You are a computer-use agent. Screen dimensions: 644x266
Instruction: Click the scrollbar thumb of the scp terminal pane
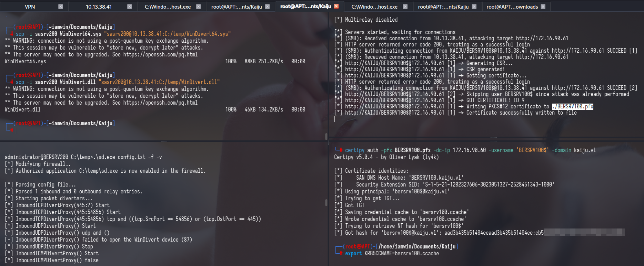326,136
